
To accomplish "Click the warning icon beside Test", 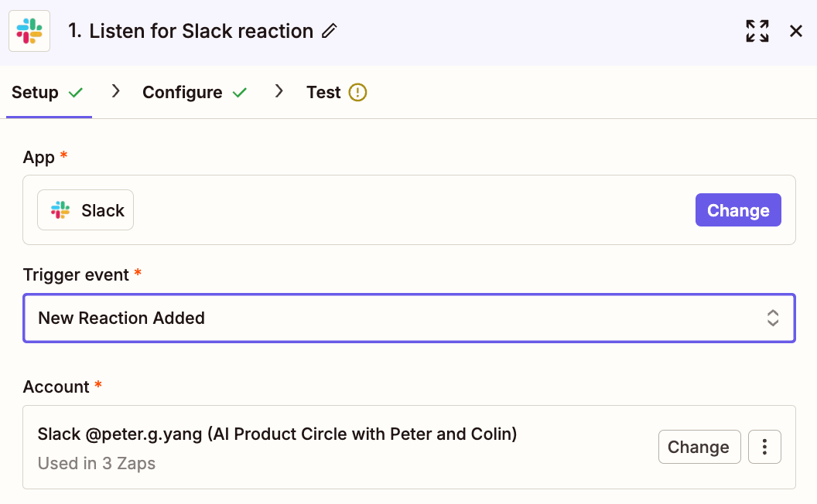I will 357,93.
